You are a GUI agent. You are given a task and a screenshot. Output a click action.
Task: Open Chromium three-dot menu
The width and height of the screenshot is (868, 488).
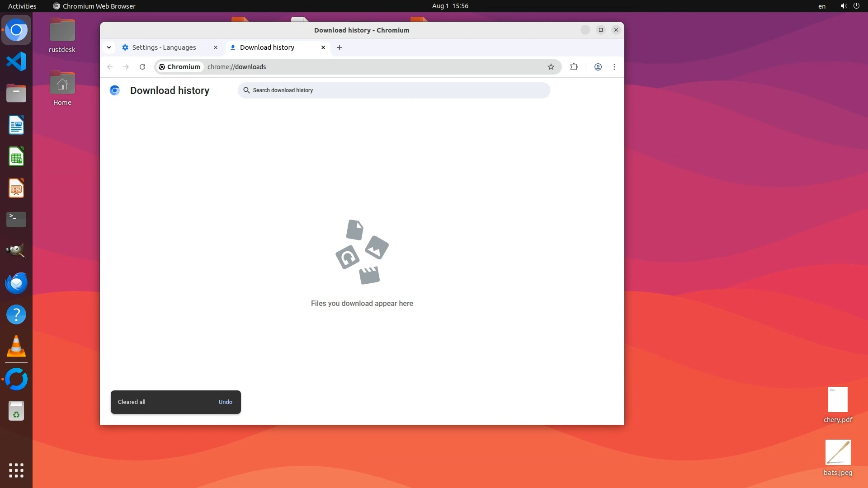click(614, 67)
